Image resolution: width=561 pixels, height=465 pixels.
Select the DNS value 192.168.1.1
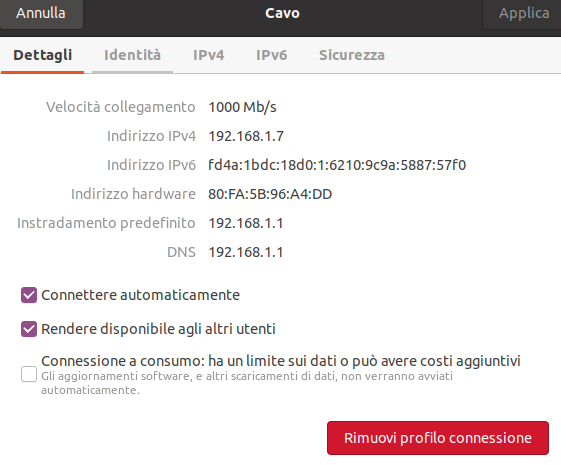click(246, 252)
